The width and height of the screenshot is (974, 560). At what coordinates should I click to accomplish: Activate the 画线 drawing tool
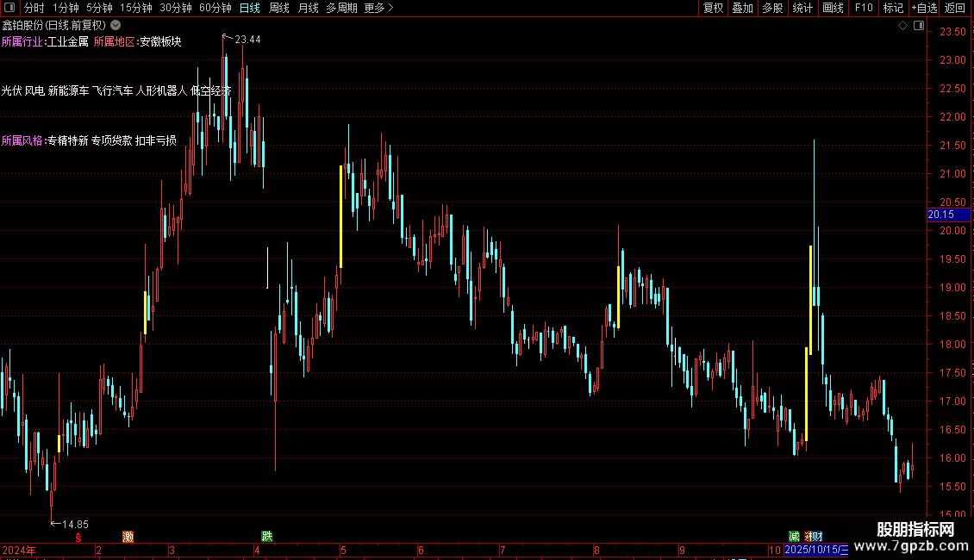click(x=833, y=8)
